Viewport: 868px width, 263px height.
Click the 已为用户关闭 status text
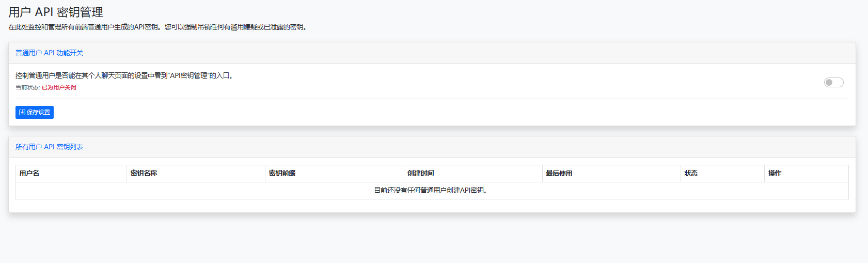[x=59, y=87]
